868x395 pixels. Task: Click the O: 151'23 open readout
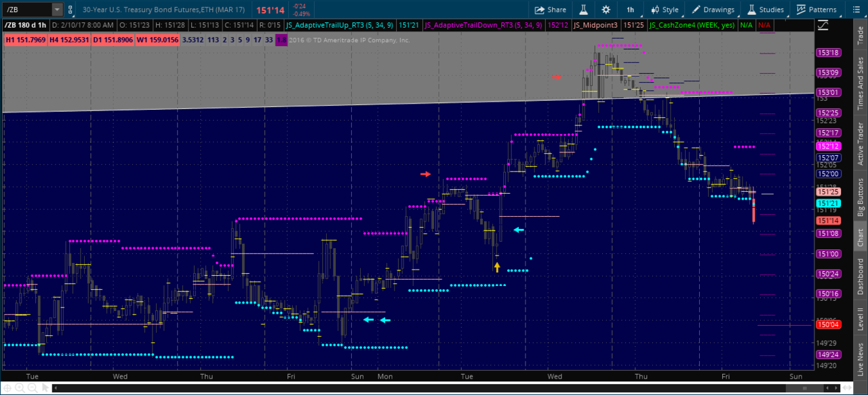(x=134, y=25)
